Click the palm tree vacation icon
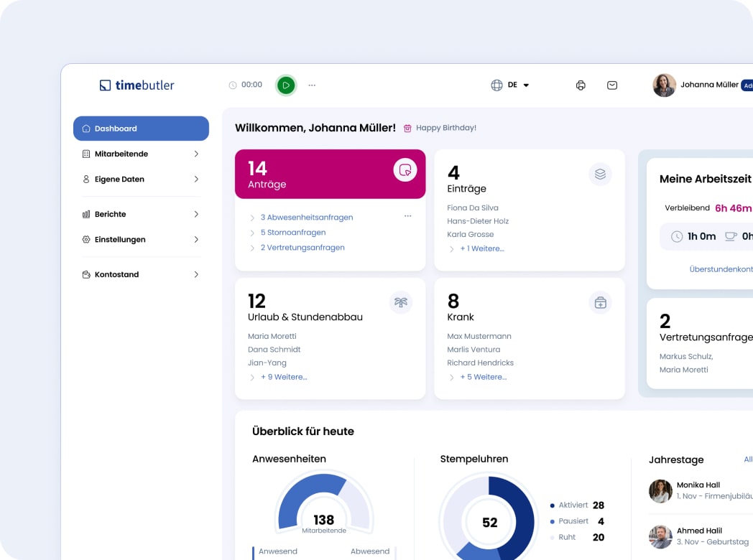This screenshot has height=560, width=753. click(401, 302)
